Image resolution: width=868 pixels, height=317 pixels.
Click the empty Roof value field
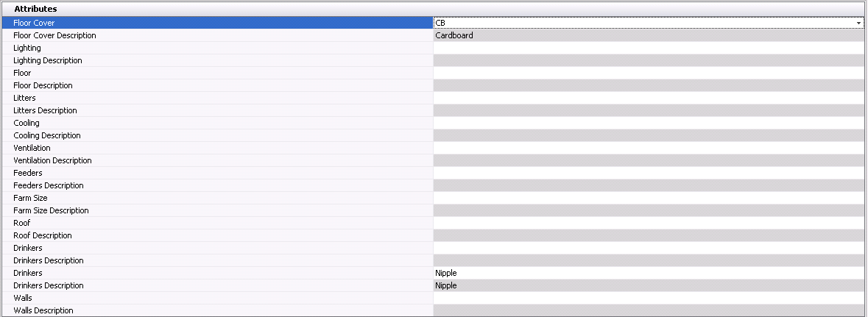point(648,223)
